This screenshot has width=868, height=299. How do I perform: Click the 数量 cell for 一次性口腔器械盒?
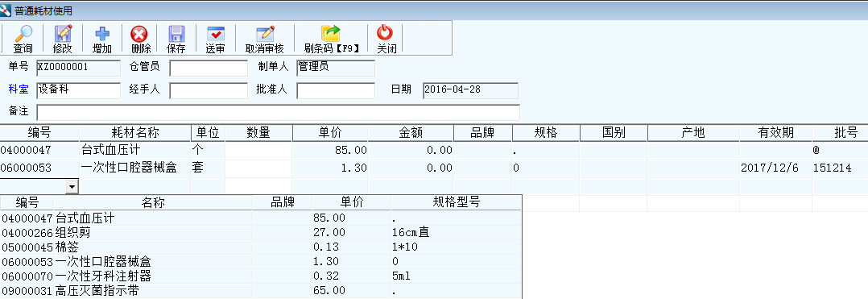[x=258, y=168]
